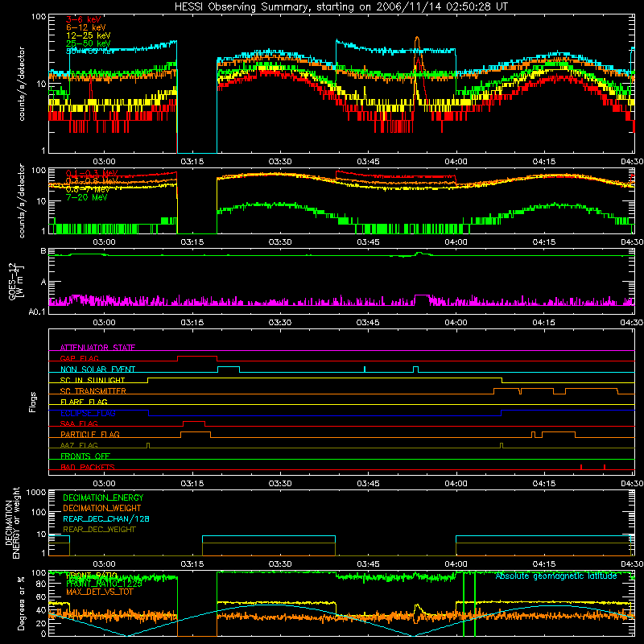Viewport: 644px width, 644px height.
Task: Click the 03:00 tick under the keV panel
Action: pyautogui.click(x=104, y=162)
